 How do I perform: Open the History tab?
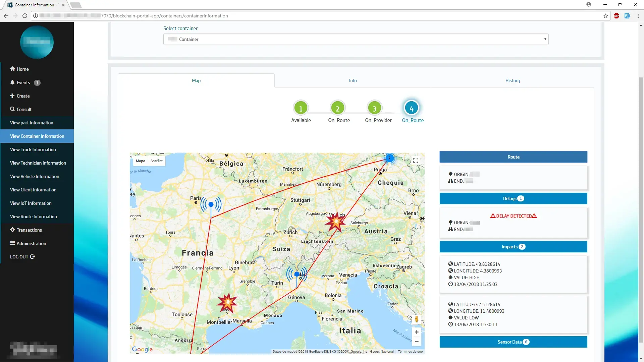pyautogui.click(x=512, y=80)
